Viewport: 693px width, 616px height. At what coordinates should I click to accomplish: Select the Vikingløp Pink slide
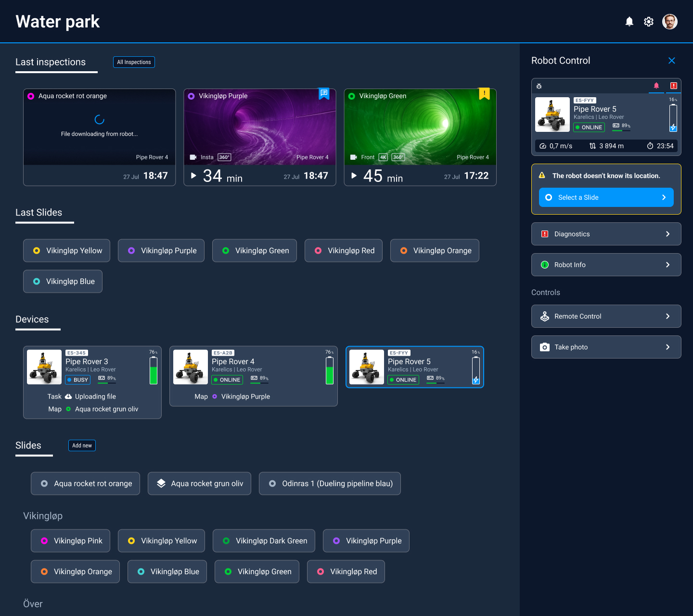pos(70,541)
